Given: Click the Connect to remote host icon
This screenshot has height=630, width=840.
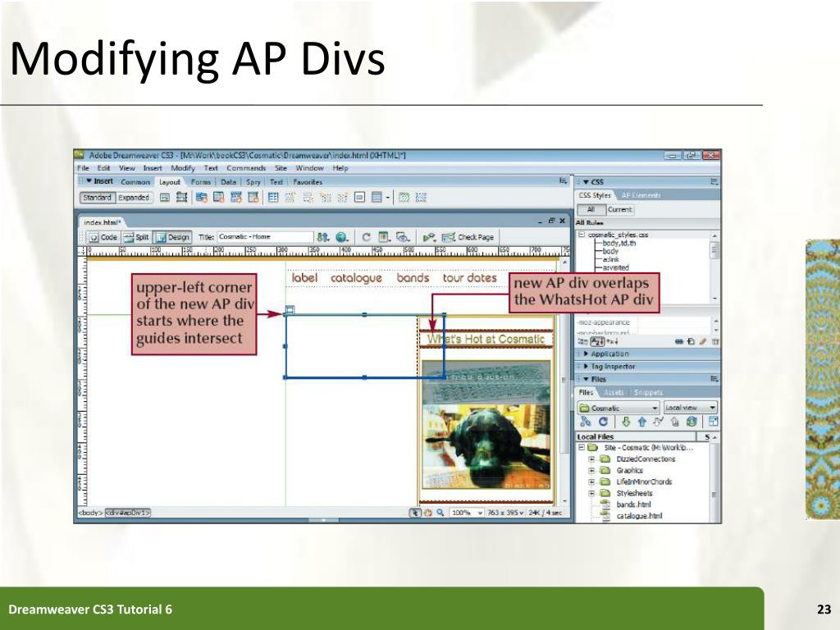Looking at the screenshot, I should (586, 422).
